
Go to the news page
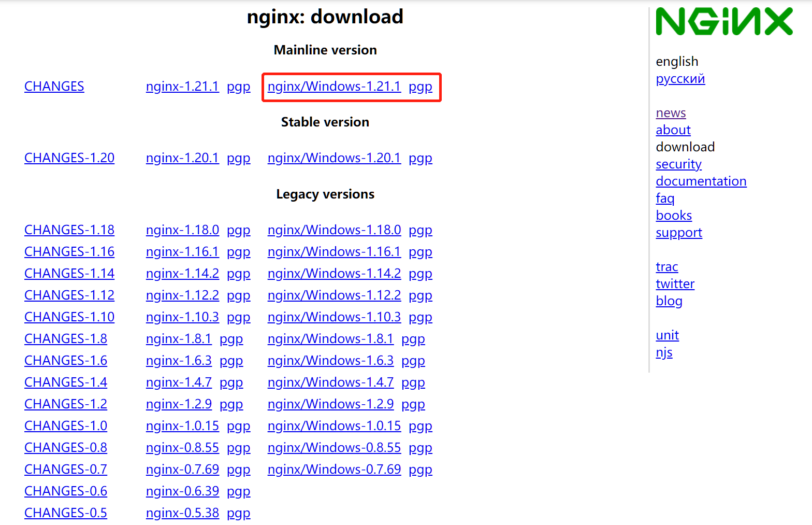671,113
